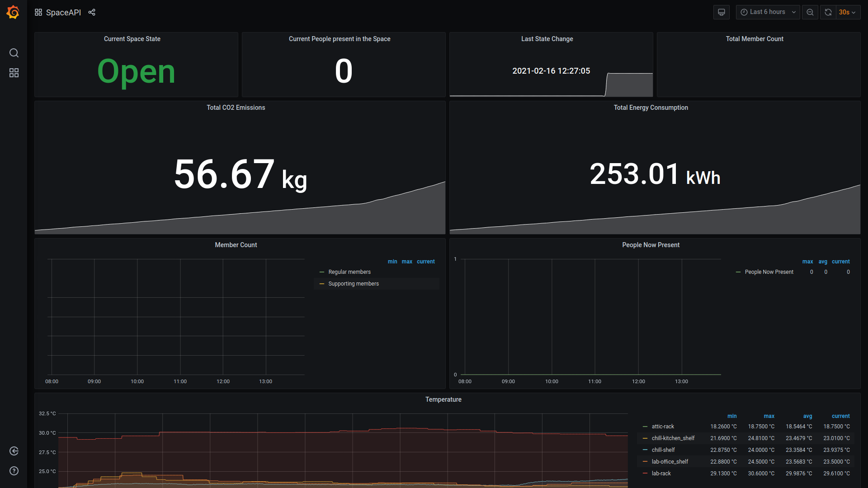The width and height of the screenshot is (868, 488).
Task: Click the SpaceAPI dashboard title
Action: (x=63, y=12)
